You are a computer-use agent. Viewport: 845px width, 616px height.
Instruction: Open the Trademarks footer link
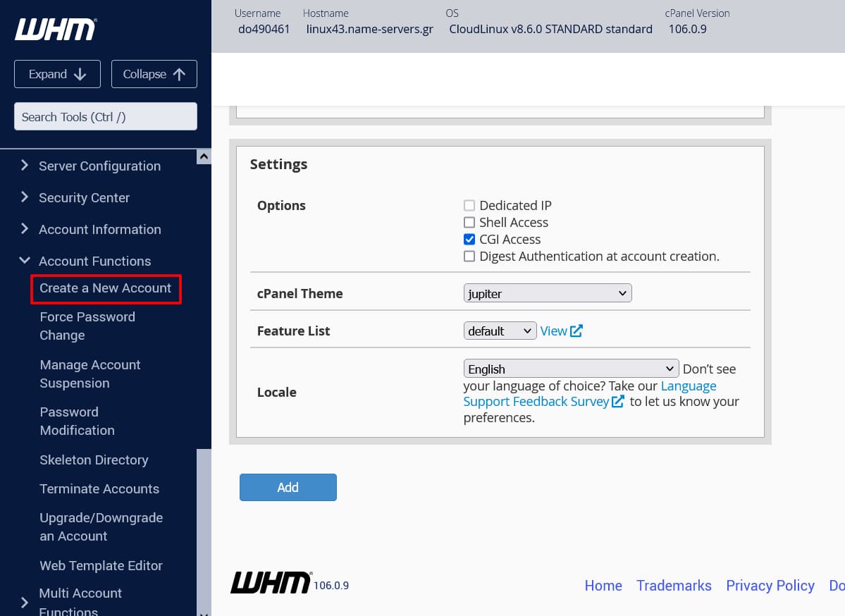pos(674,585)
